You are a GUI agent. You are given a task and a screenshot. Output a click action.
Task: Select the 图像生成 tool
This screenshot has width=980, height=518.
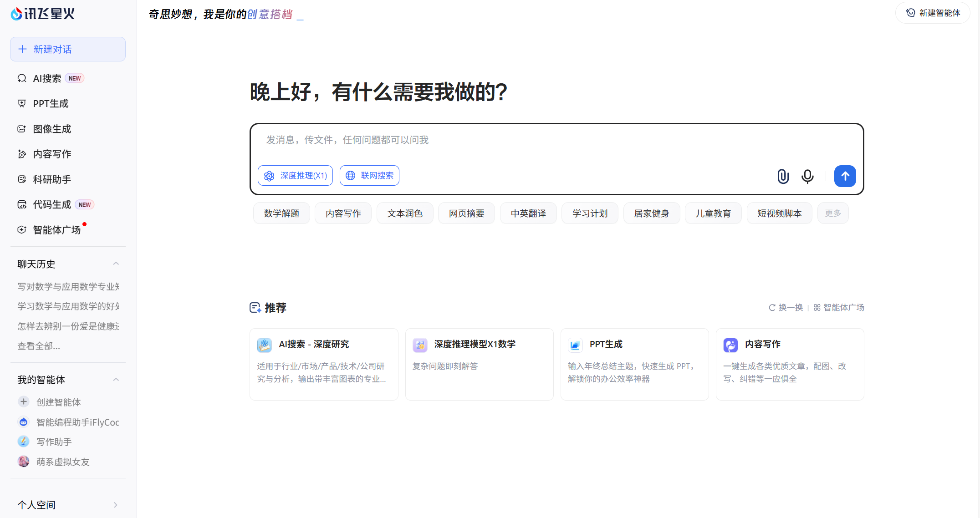click(x=51, y=129)
